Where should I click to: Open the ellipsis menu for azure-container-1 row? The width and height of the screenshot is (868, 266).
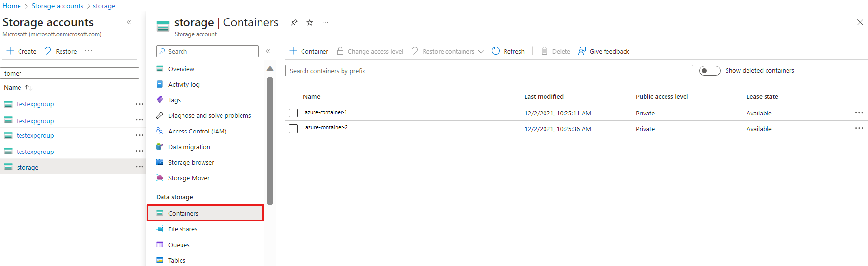click(x=859, y=113)
